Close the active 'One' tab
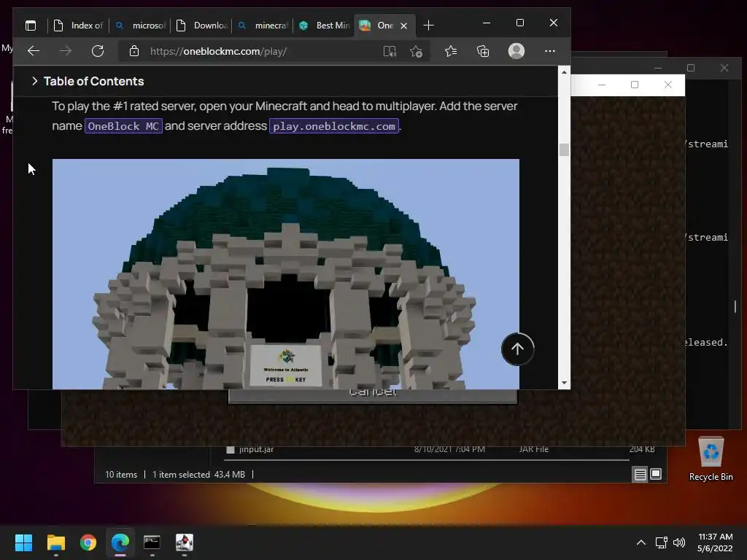 click(404, 26)
